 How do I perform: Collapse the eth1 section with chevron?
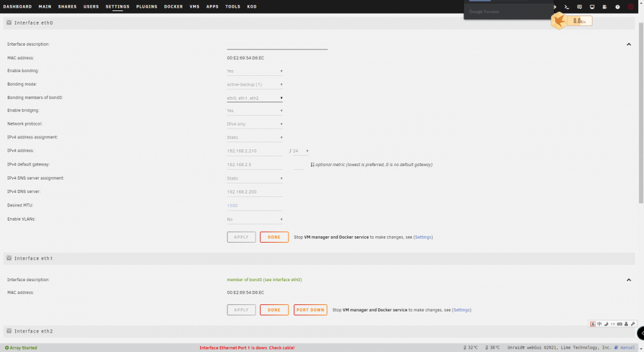click(x=629, y=280)
